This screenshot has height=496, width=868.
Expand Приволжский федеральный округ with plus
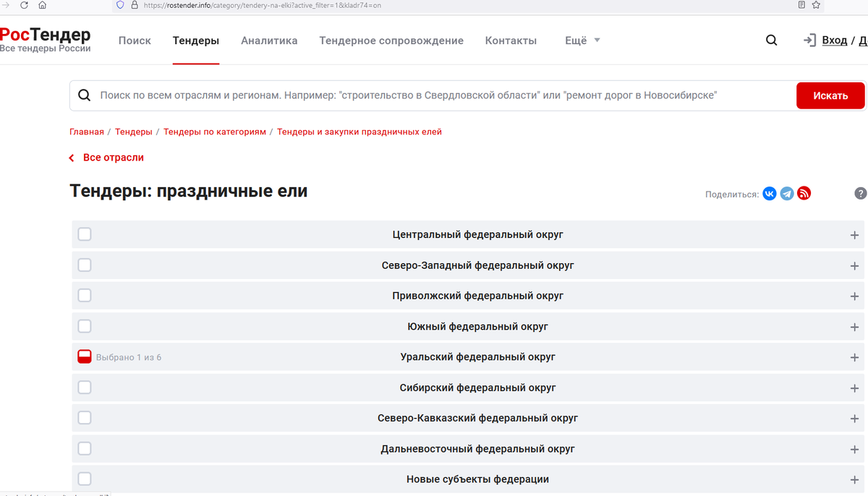point(854,296)
